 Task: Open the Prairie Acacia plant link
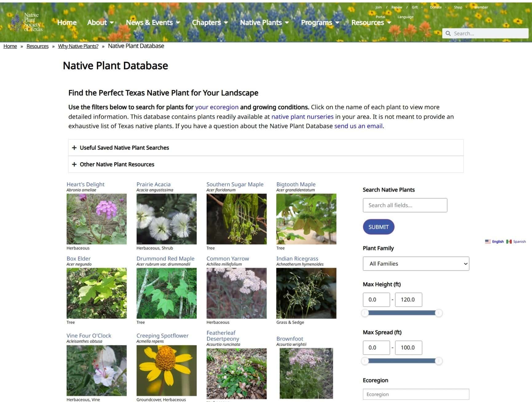(153, 184)
